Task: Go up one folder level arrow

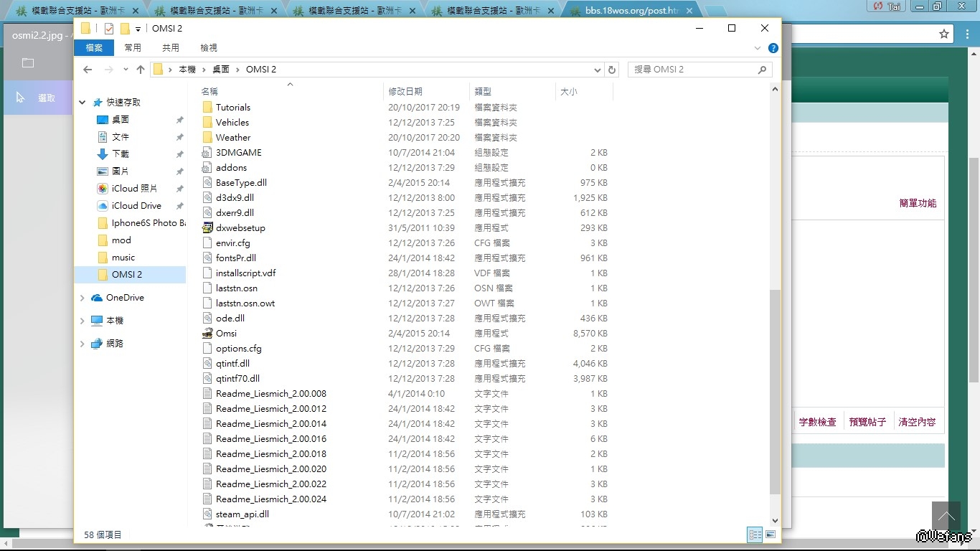Action: [141, 70]
